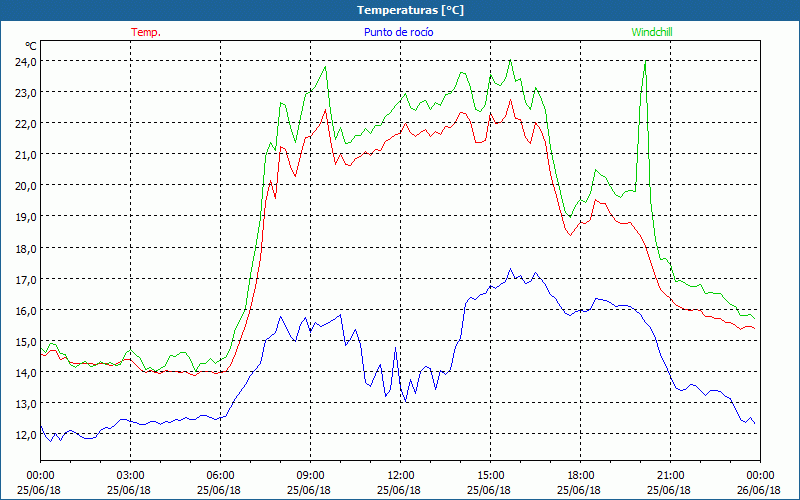Click the 24,0 y-axis value

(x=26, y=61)
